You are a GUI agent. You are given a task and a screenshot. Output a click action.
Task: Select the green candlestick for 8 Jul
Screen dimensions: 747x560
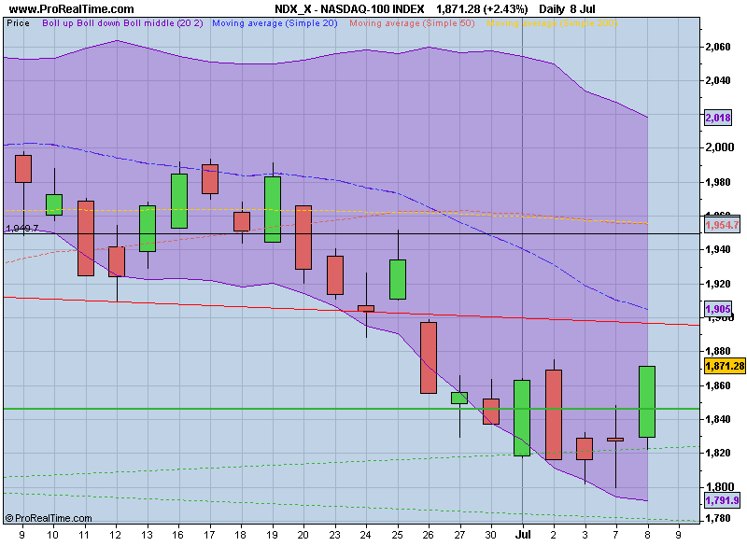[x=647, y=401]
